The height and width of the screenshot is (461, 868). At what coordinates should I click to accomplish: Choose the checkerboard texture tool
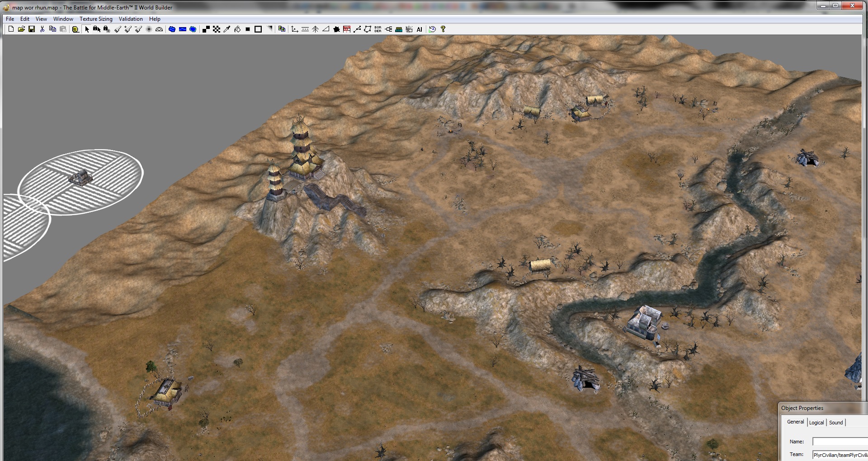tap(217, 29)
